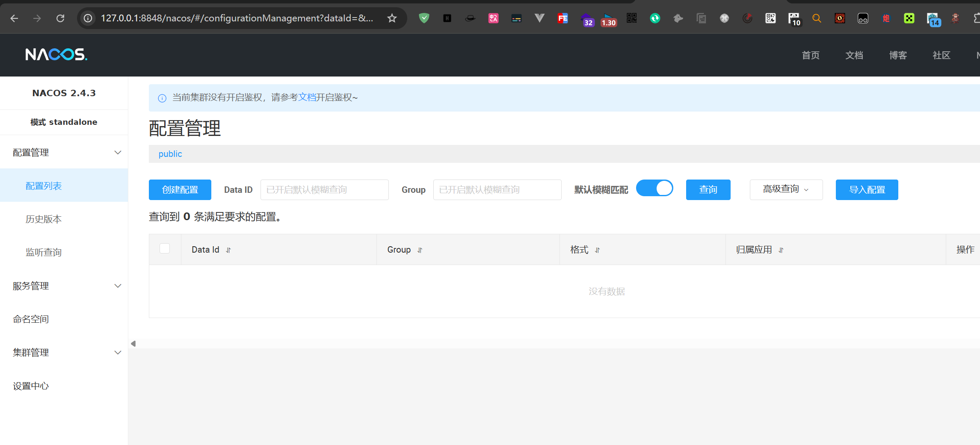Check the select-all checkbox in table header
This screenshot has height=445, width=980.
(165, 249)
